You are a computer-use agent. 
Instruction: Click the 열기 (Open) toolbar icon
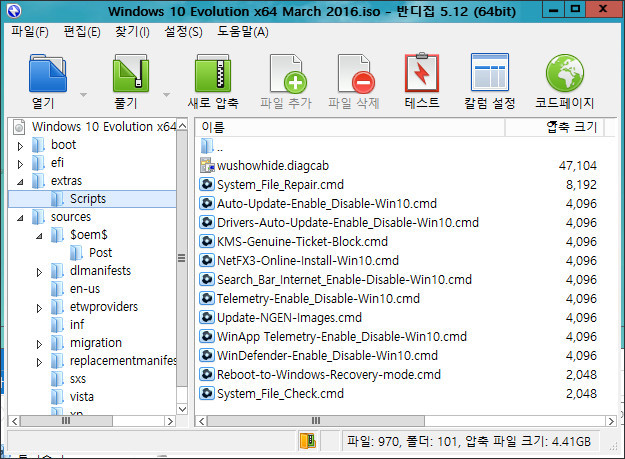coord(47,73)
